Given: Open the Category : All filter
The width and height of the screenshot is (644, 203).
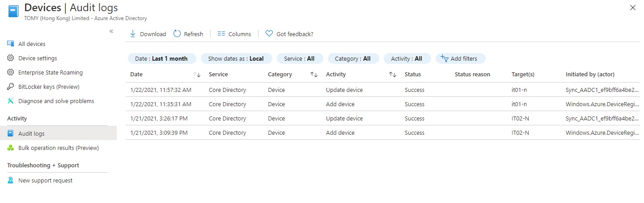Looking at the screenshot, I should coord(353,58).
